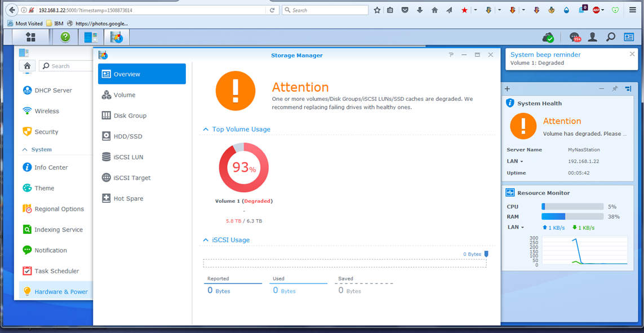Click the notifications speech bubble icon
This screenshot has width=644, height=333.
point(575,37)
